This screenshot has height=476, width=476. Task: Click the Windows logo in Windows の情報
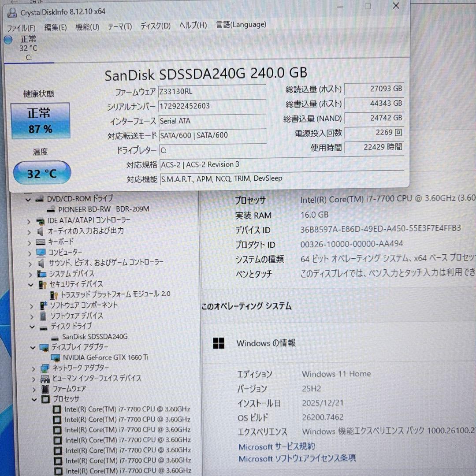click(219, 343)
